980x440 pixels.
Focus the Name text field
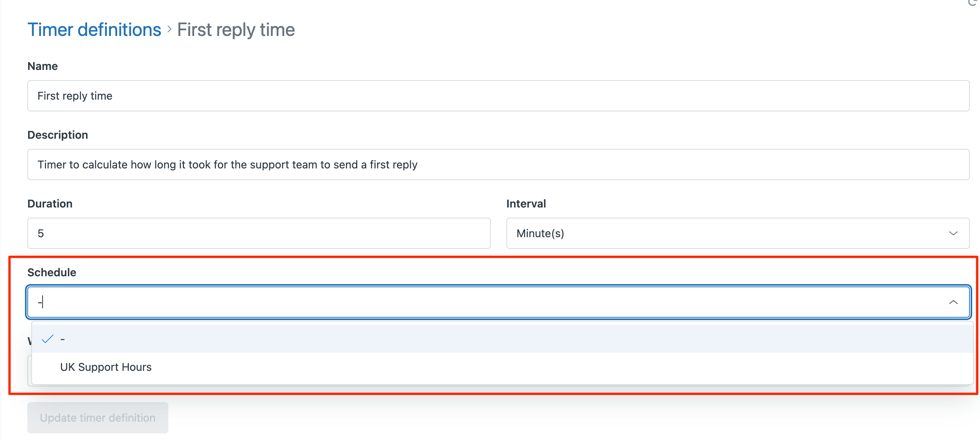pos(498,96)
